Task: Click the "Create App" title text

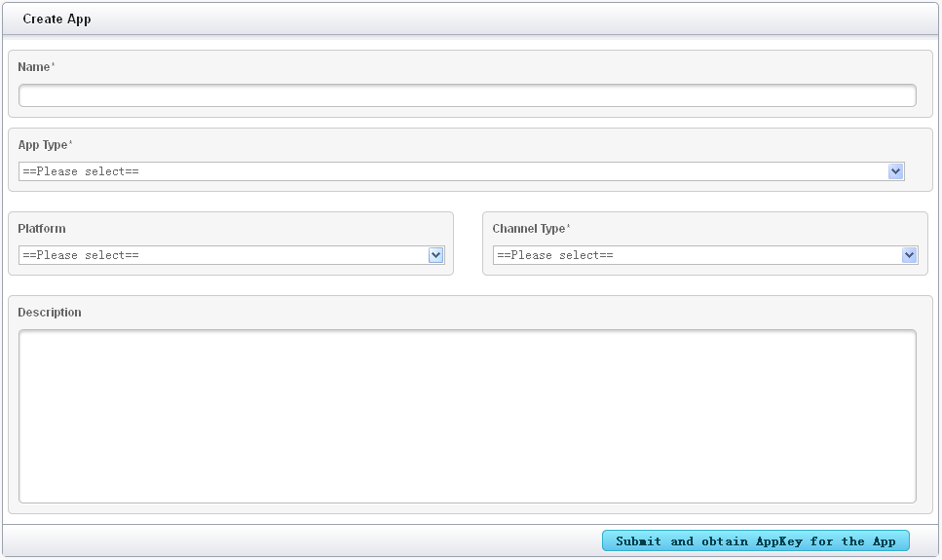Action: point(57,19)
